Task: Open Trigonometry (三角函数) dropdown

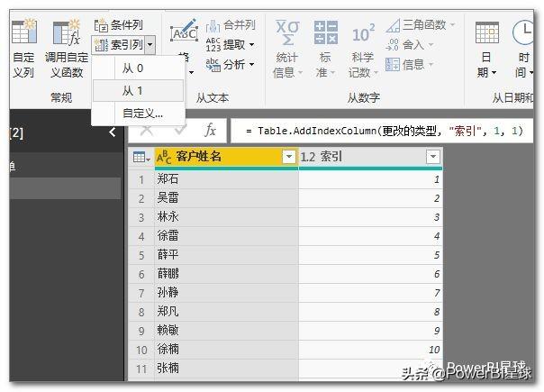Action: (x=421, y=25)
